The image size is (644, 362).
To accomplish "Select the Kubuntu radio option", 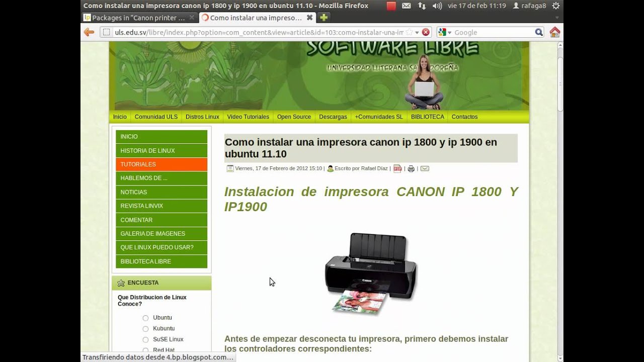I will point(145,329).
